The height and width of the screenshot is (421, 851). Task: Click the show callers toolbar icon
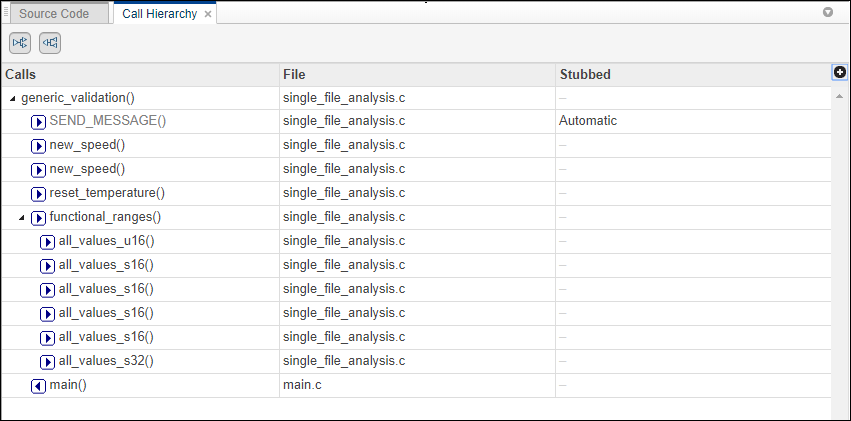tap(49, 42)
